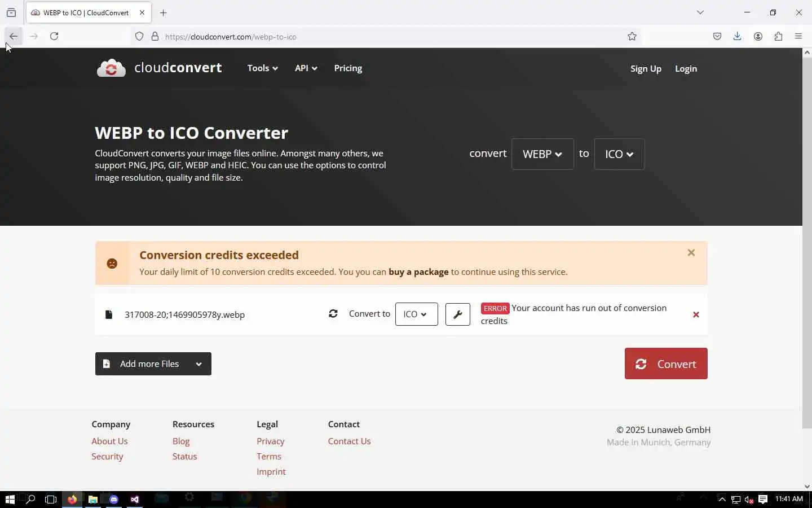This screenshot has height=508, width=812.
Task: Click Sign Up in the header
Action: tap(646, 68)
